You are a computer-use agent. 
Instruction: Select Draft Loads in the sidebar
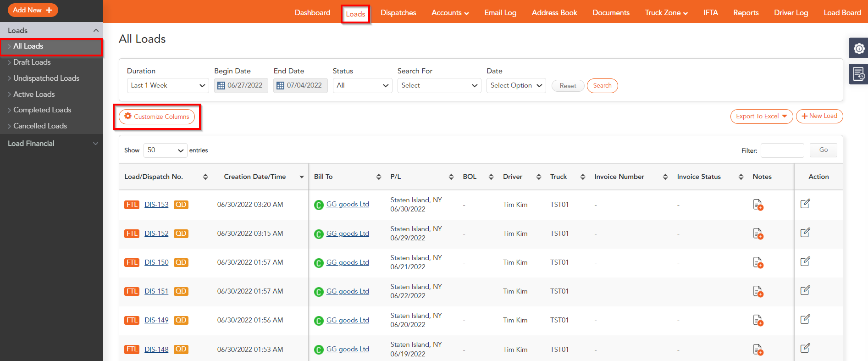click(x=32, y=62)
